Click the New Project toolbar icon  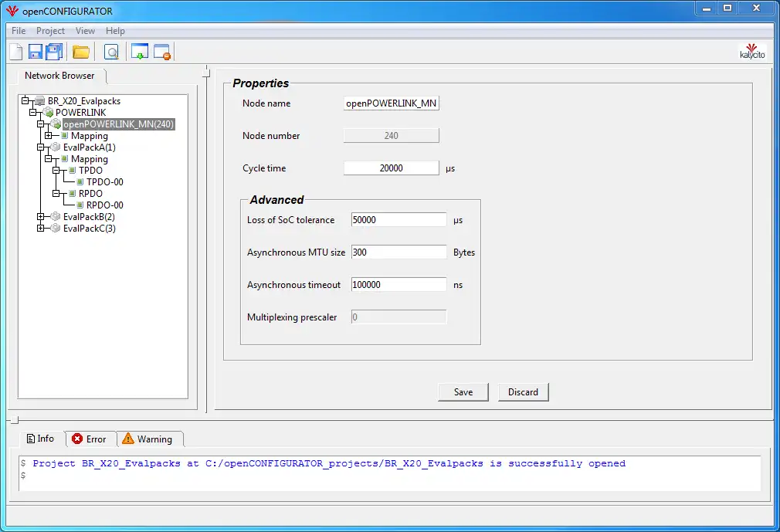(16, 52)
